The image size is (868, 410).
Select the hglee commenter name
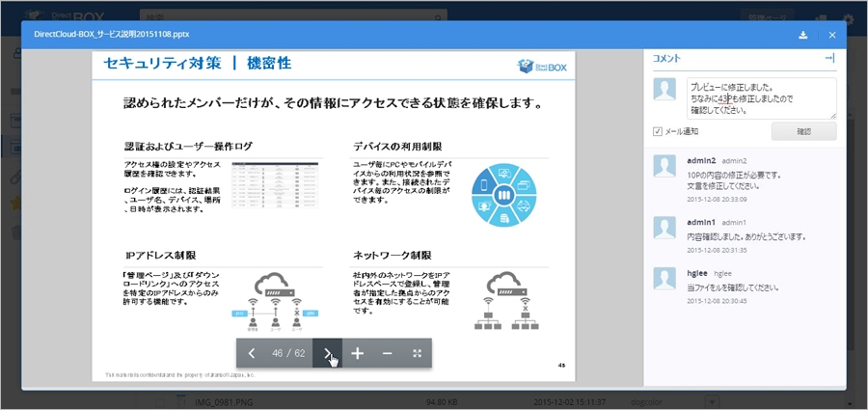pyautogui.click(x=697, y=273)
